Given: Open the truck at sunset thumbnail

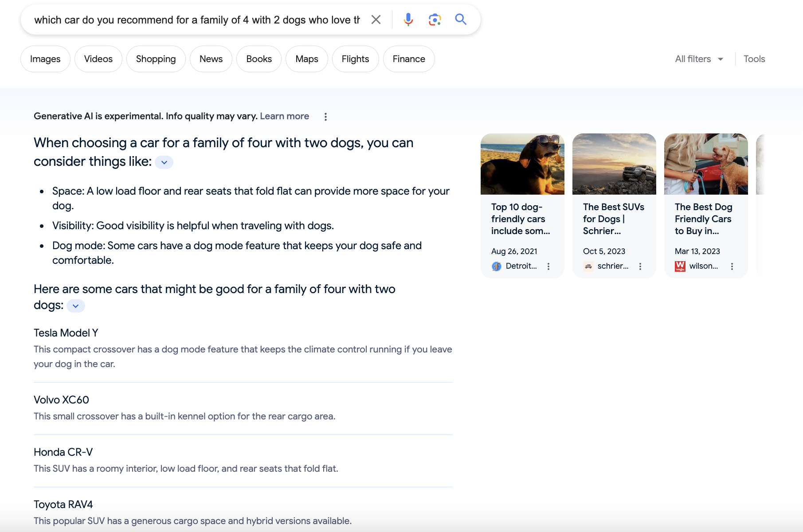Looking at the screenshot, I should 614,164.
